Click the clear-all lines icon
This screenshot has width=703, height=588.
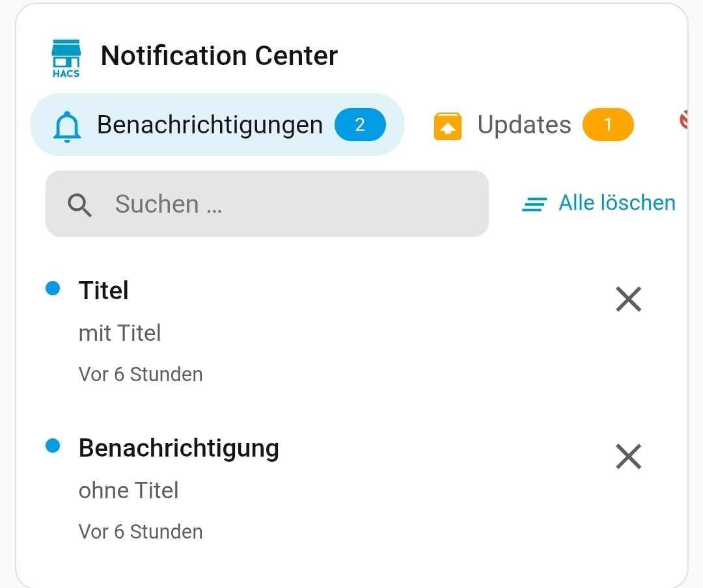point(534,204)
